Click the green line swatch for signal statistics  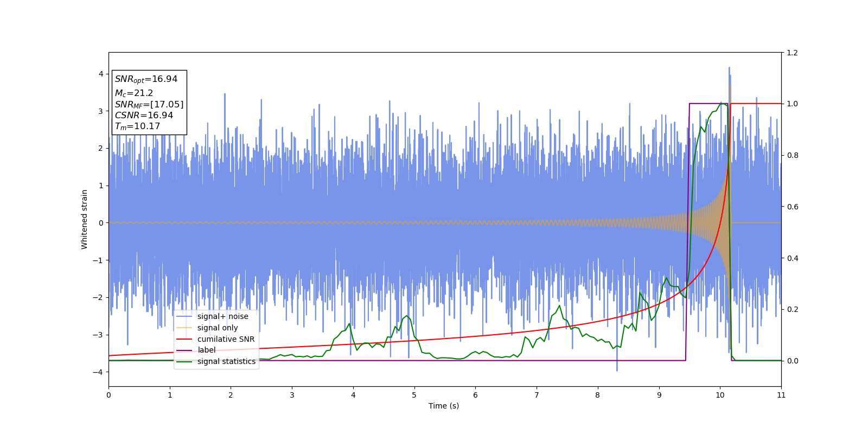pyautogui.click(x=184, y=361)
